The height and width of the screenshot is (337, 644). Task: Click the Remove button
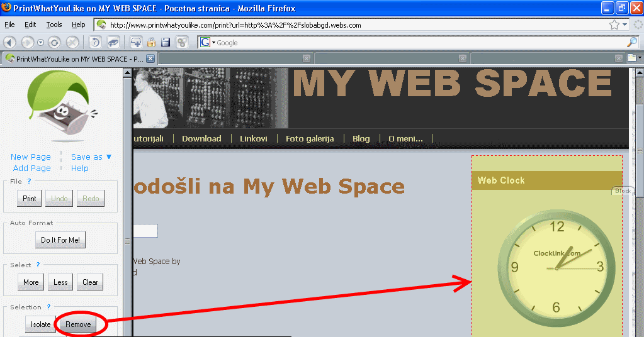click(x=78, y=324)
